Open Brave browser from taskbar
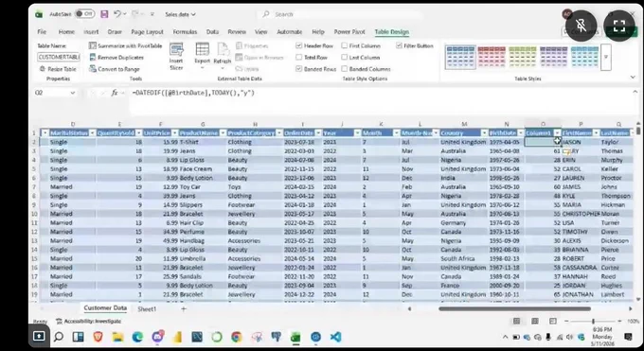 click(x=98, y=337)
